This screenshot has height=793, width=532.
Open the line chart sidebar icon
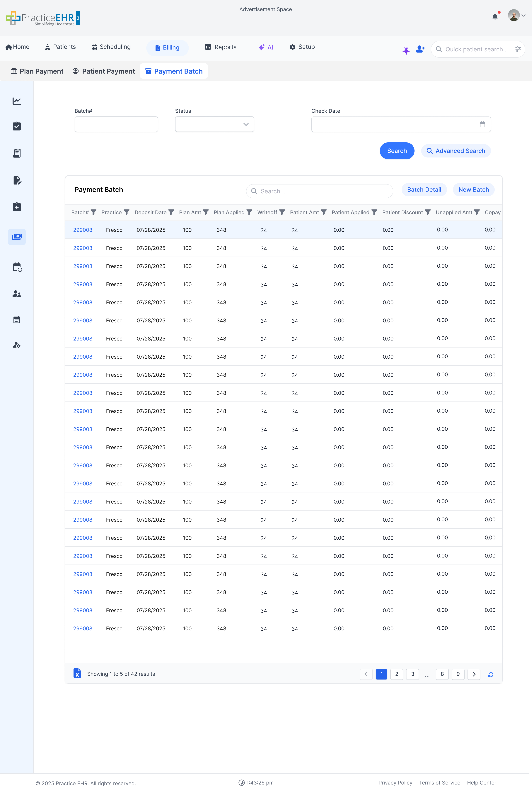tap(17, 101)
